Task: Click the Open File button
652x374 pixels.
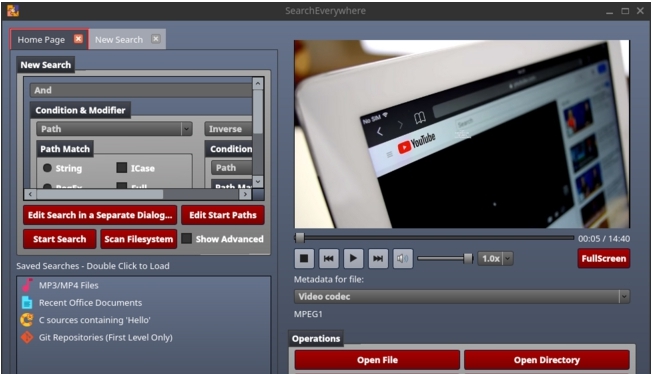Action: pos(377,360)
